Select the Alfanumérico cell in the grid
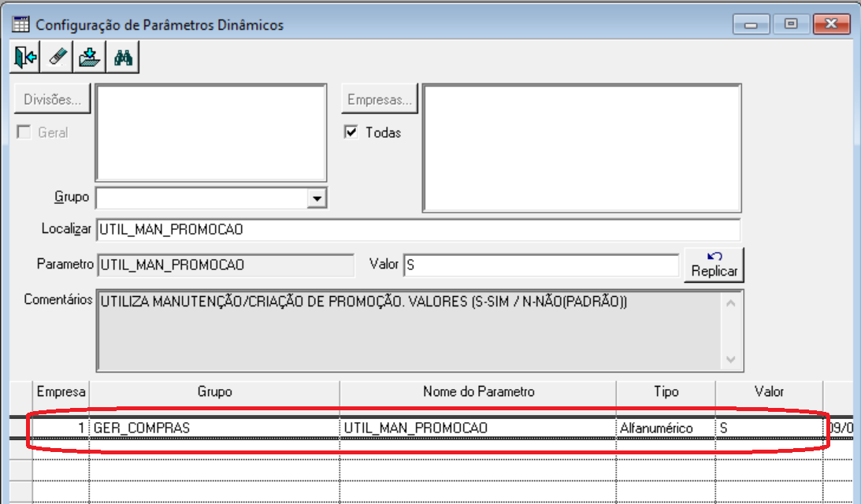The height and width of the screenshot is (504, 861). pyautogui.click(x=666, y=428)
